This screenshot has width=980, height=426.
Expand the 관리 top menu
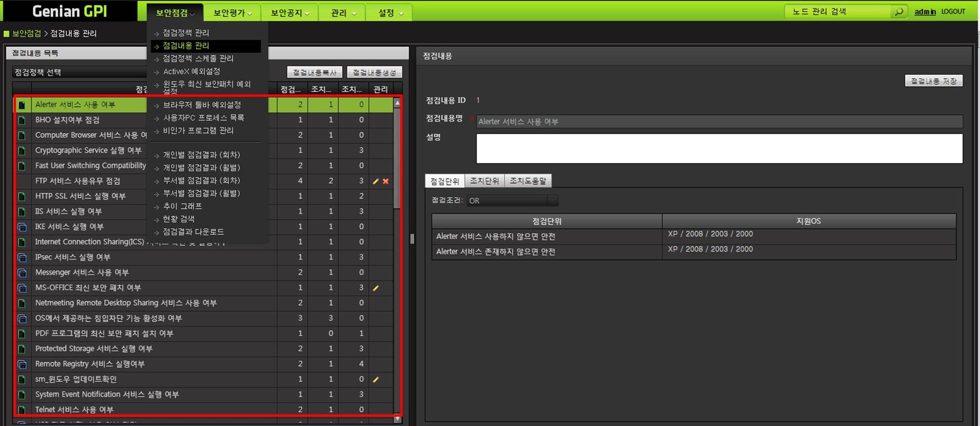(x=343, y=13)
